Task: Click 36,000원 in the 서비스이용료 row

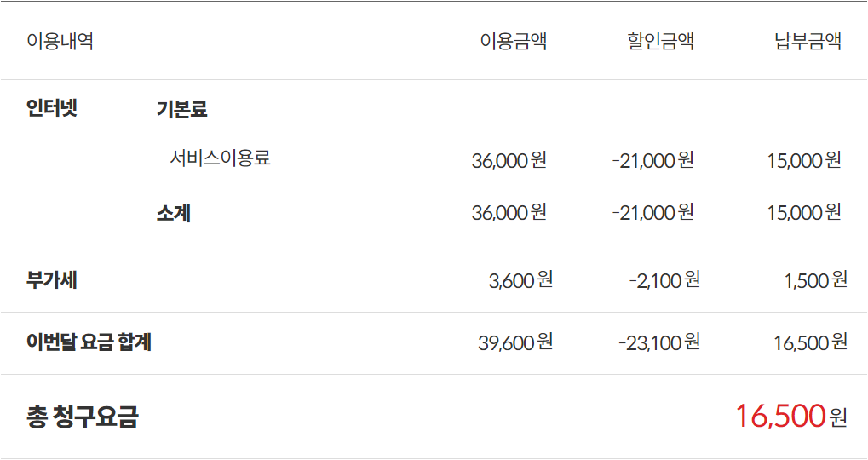Action: 509,160
